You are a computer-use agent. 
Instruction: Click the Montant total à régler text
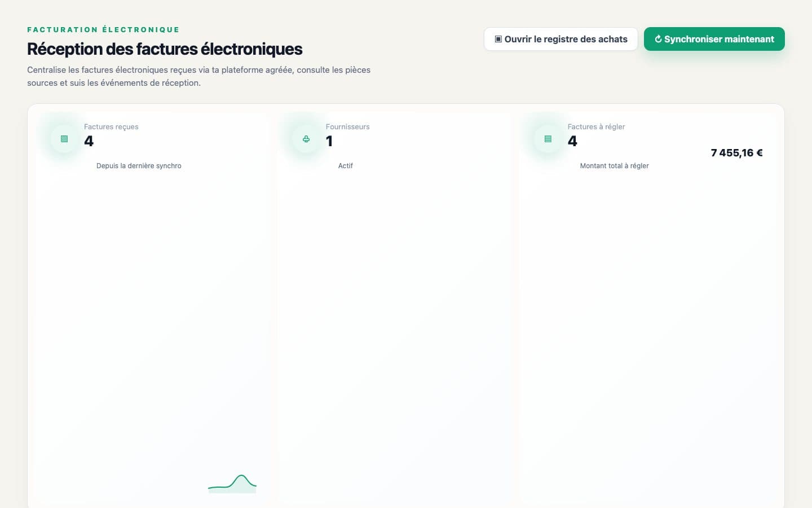point(614,166)
